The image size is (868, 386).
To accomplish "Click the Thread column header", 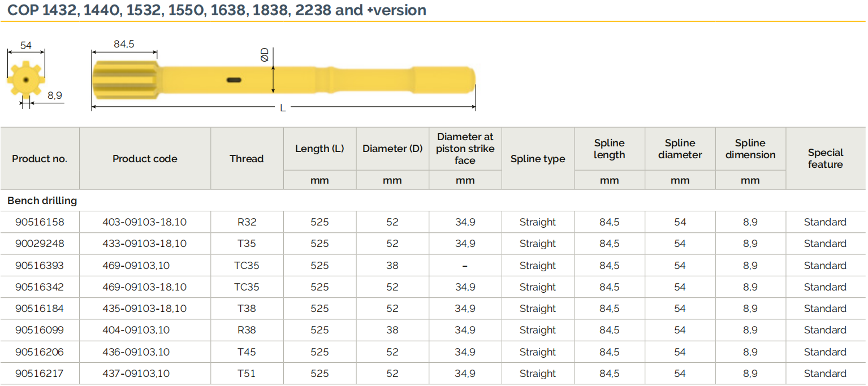I will pos(247,159).
